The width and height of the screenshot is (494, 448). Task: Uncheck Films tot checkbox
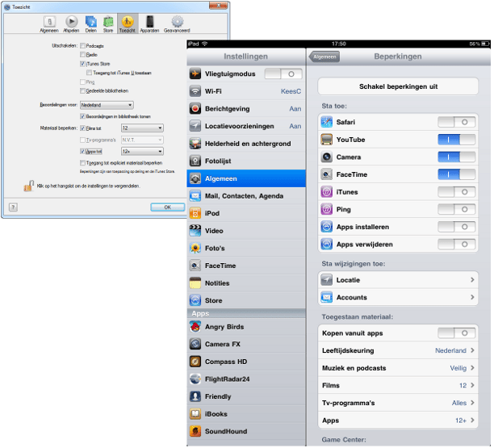[x=83, y=128]
